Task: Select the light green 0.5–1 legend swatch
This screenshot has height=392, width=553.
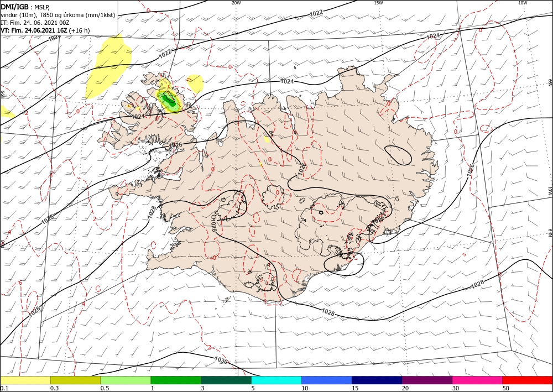Action: (126, 380)
